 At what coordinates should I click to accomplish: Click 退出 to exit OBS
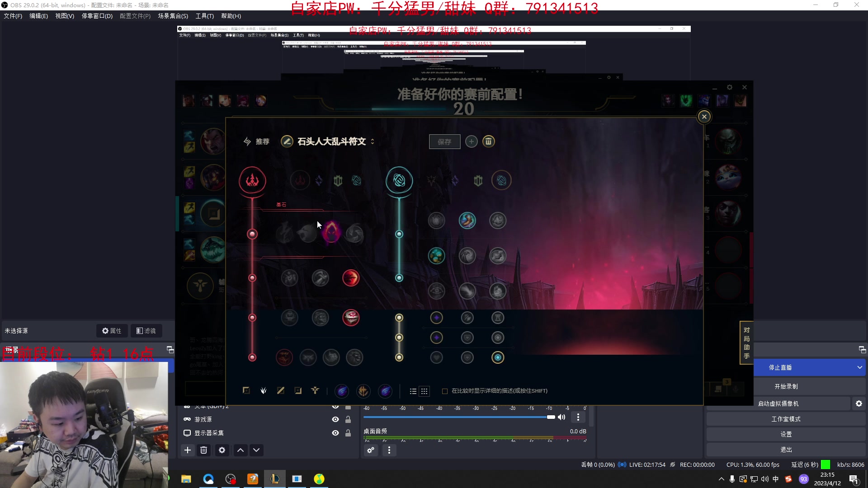click(786, 450)
